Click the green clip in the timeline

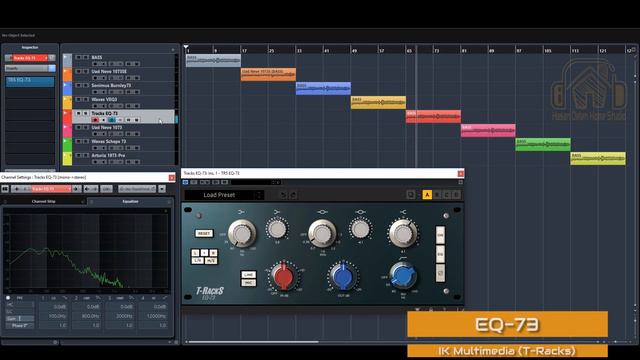[x=543, y=144]
